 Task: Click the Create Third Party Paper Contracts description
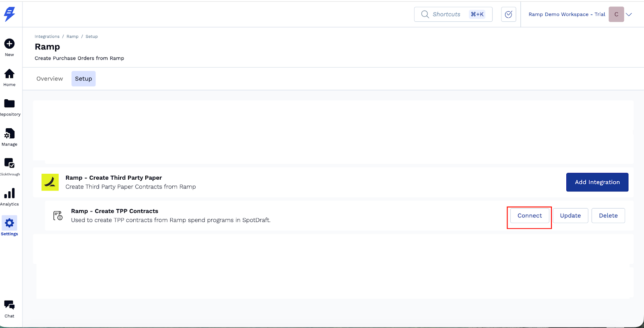131,187
